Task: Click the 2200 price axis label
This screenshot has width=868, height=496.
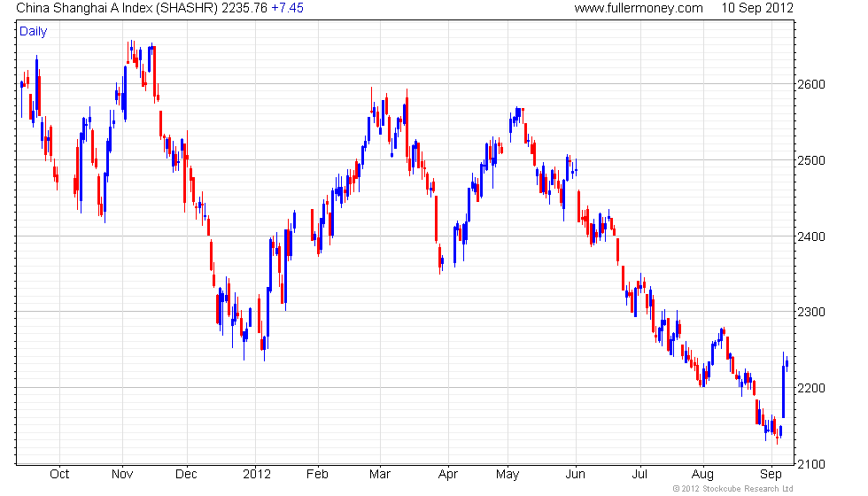Action: [811, 388]
